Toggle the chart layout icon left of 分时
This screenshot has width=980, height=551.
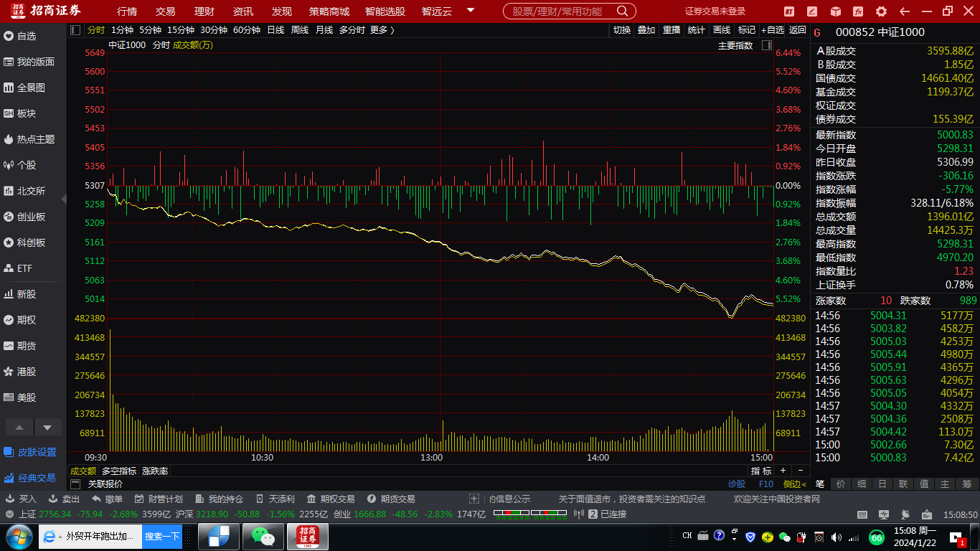[76, 30]
